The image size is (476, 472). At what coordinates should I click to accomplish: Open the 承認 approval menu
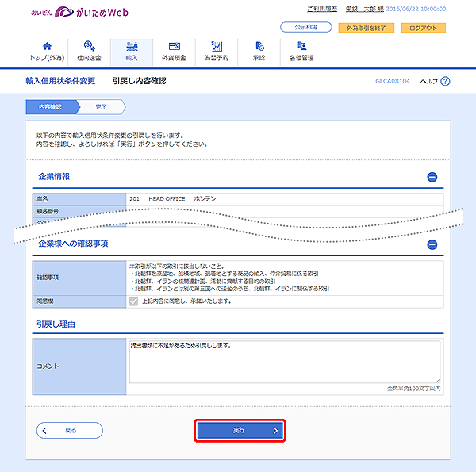tap(259, 52)
